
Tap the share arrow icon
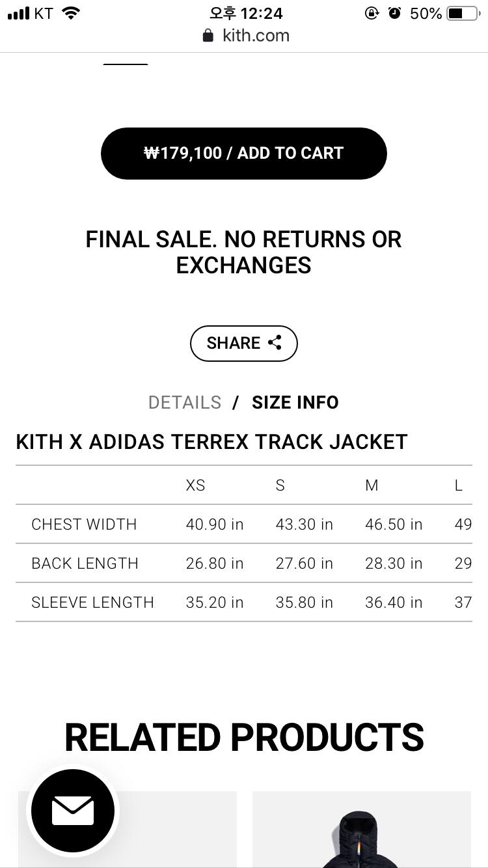275,343
